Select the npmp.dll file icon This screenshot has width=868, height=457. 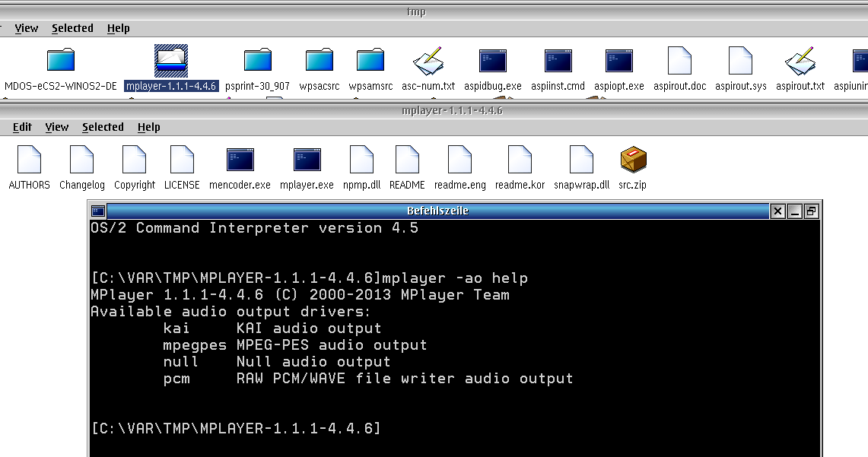(x=362, y=160)
